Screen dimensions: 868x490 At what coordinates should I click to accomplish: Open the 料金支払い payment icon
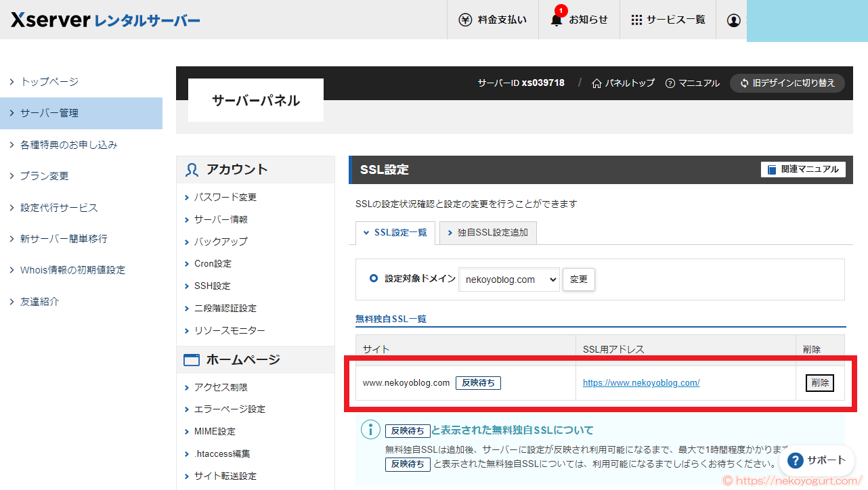464,20
